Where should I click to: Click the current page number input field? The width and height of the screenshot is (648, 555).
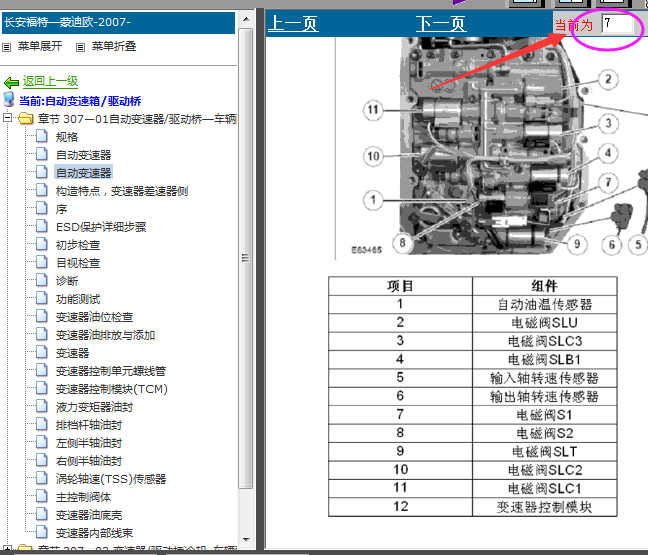617,24
